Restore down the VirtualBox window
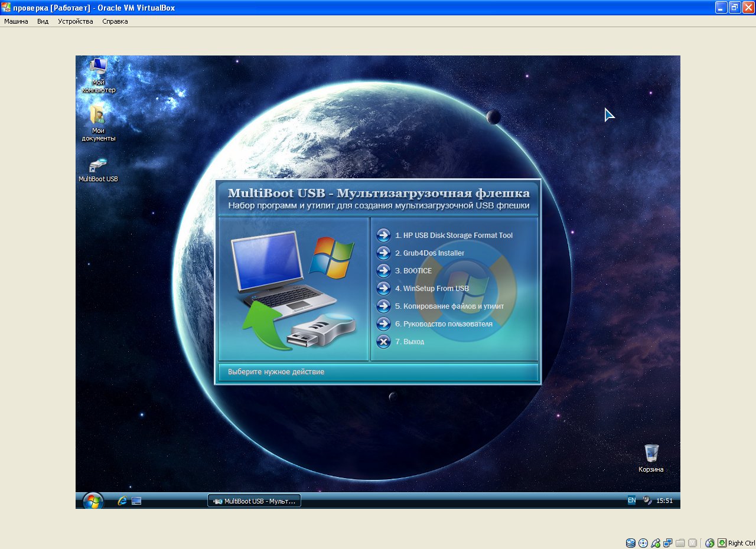The width and height of the screenshot is (756, 549). point(735,7)
